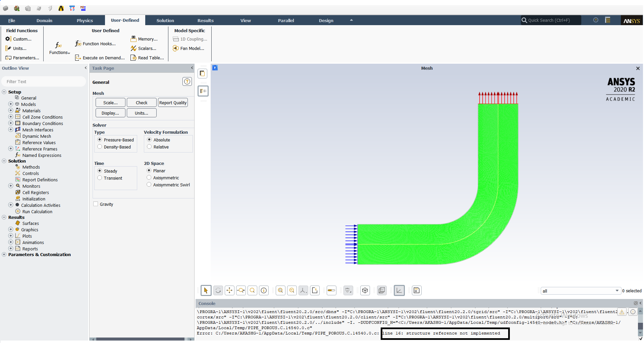644x362 pixels.
Task: Expand the Models tree node
Action: 11,104
